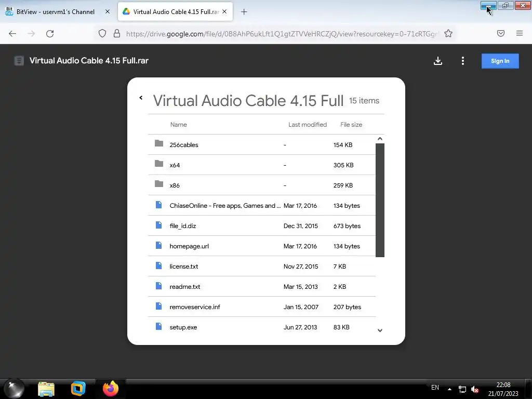Click the Nov 27, 2015 date cell
This screenshot has width=532, height=399.
tap(301, 267)
